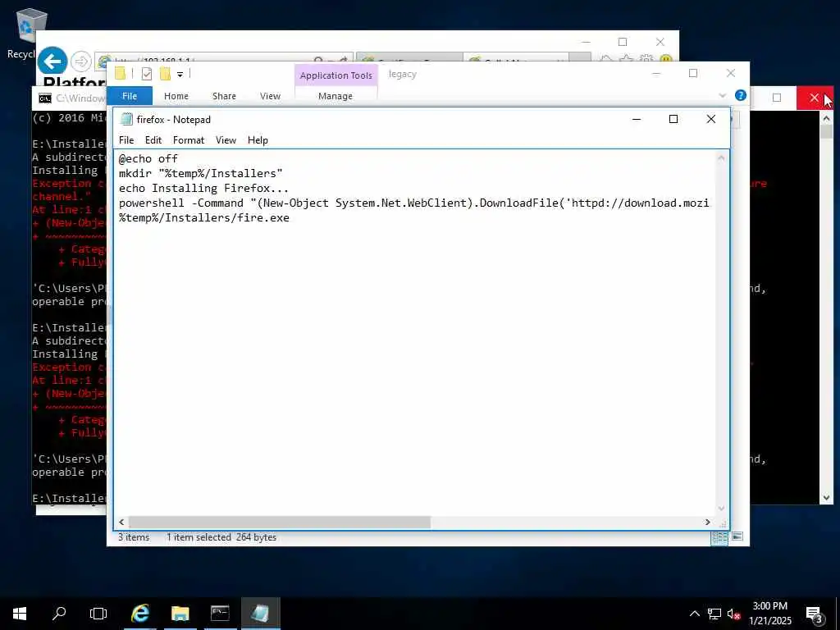Close the Notepad window
Screen dimensions: 840x630
click(x=711, y=119)
